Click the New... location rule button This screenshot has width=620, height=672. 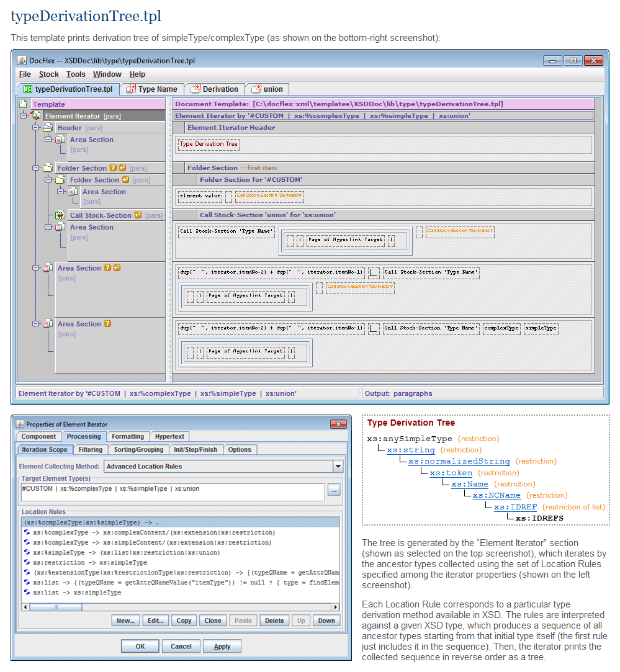(125, 620)
